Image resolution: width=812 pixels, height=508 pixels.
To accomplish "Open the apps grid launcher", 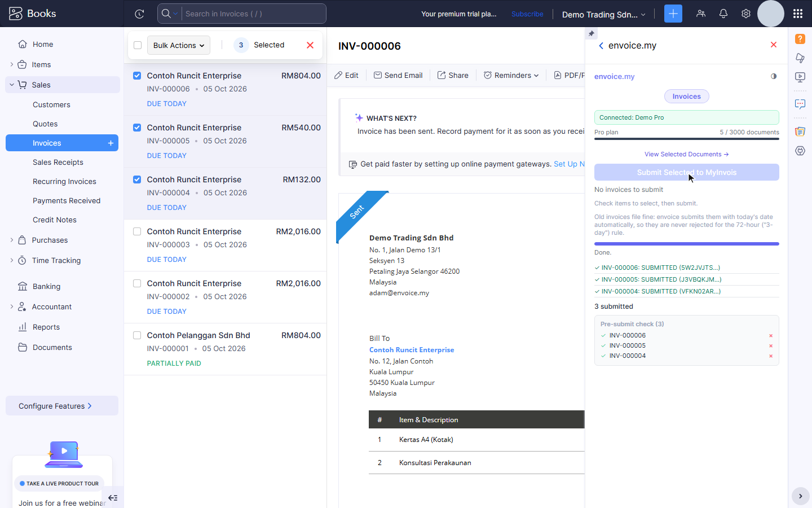I will [x=798, y=14].
